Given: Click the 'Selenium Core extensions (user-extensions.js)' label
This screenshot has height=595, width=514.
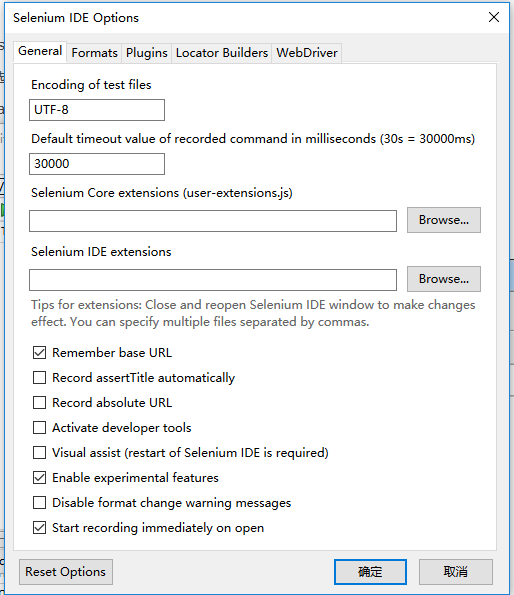Looking at the screenshot, I should click(x=162, y=193).
